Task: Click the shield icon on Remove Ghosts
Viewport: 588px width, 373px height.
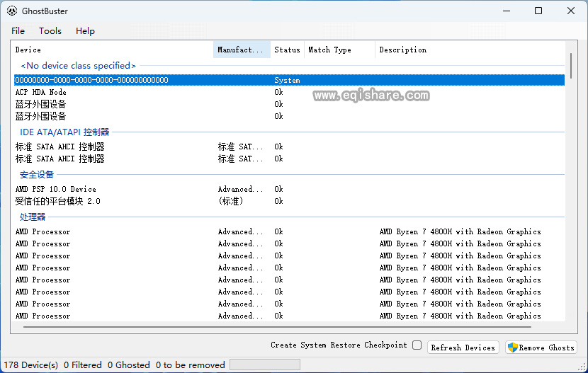Action: [x=513, y=347]
